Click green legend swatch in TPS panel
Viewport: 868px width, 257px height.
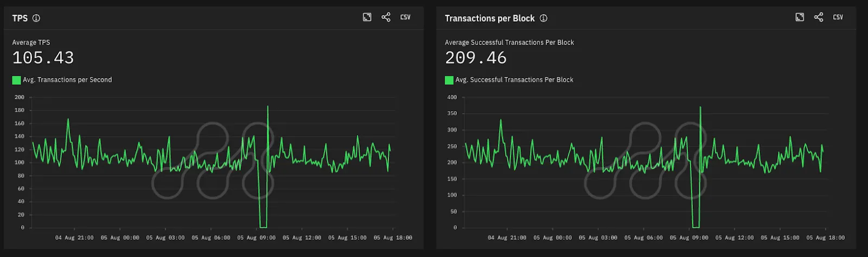[16, 80]
